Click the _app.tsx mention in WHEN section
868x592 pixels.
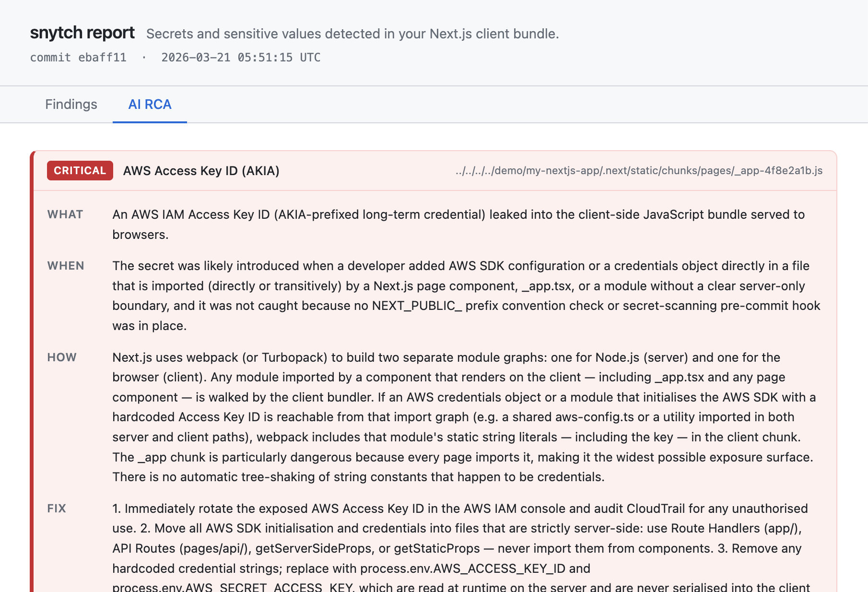[547, 285]
